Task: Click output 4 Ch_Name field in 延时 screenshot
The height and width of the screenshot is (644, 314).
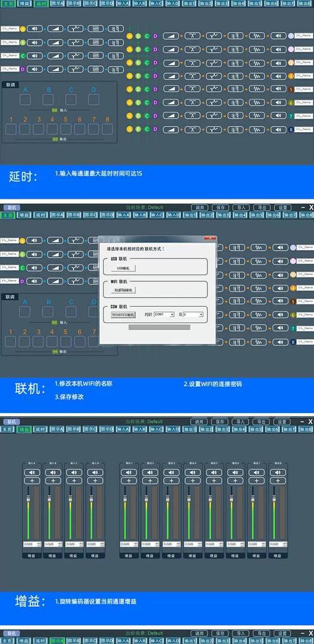Action: click(304, 76)
